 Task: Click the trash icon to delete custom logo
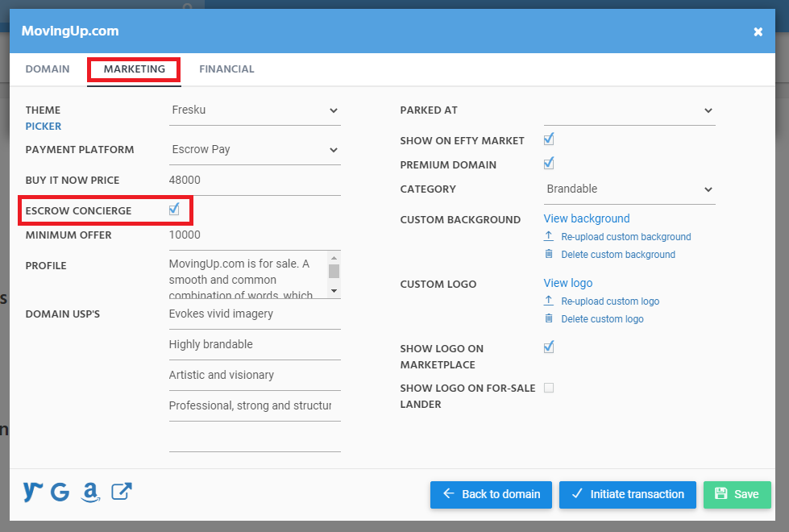(549, 318)
